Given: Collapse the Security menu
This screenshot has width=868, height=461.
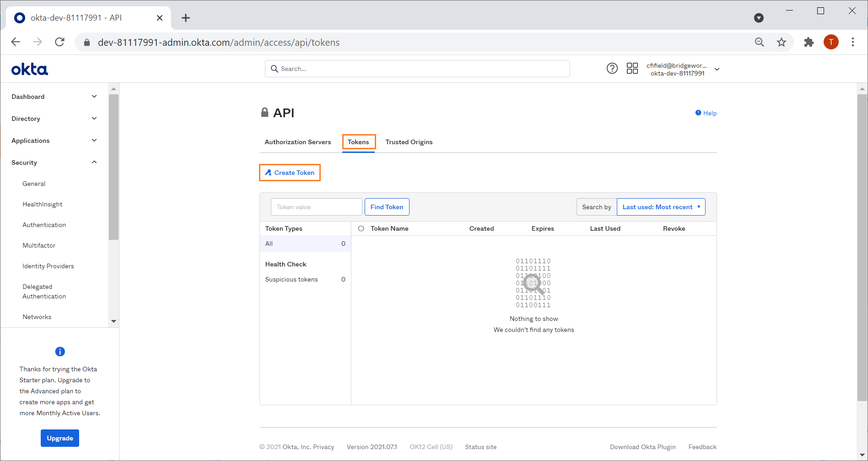Looking at the screenshot, I should click(x=54, y=163).
